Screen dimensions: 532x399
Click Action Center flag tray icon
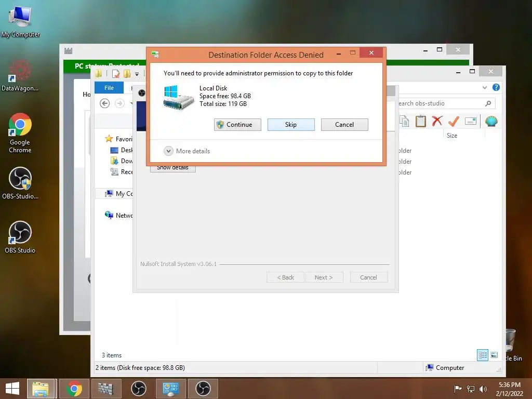click(x=458, y=389)
